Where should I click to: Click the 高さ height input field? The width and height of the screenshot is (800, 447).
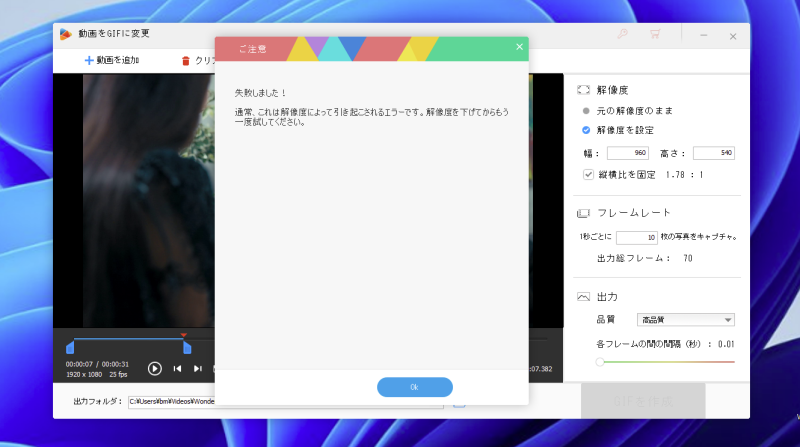pos(713,153)
